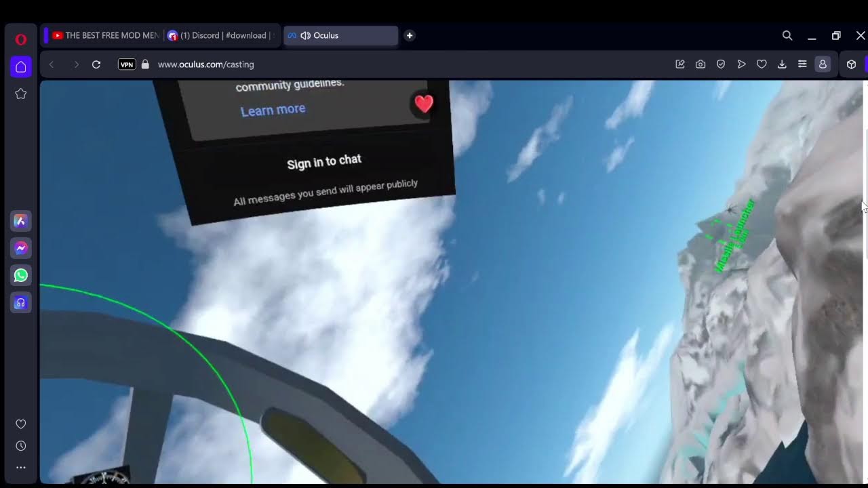Image resolution: width=868 pixels, height=488 pixels.
Task: View site security lock info
Action: point(144,64)
